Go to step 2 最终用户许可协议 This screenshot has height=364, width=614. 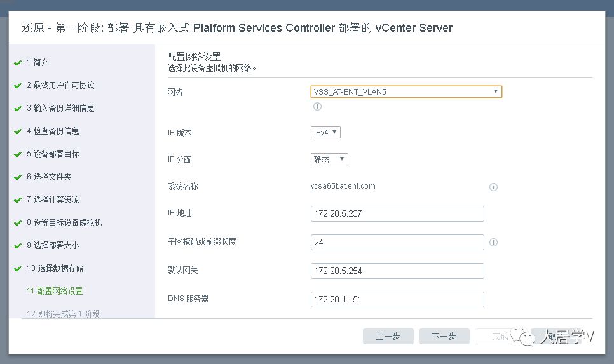tap(60, 85)
